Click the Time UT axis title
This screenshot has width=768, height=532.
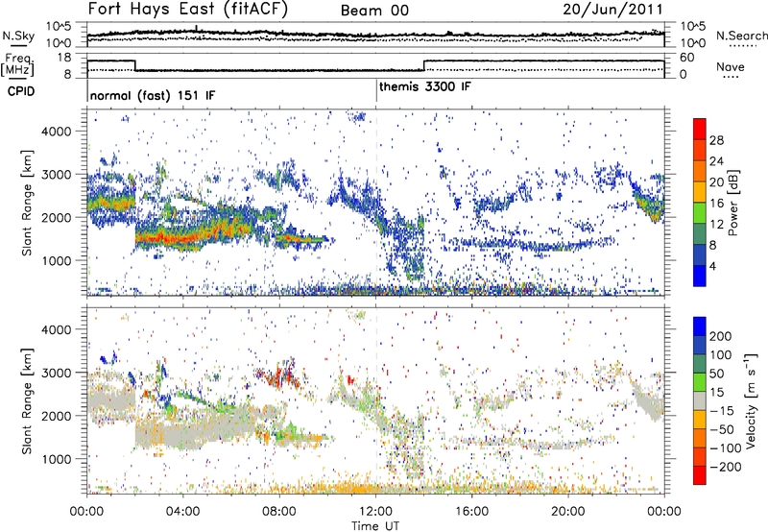coord(375,526)
